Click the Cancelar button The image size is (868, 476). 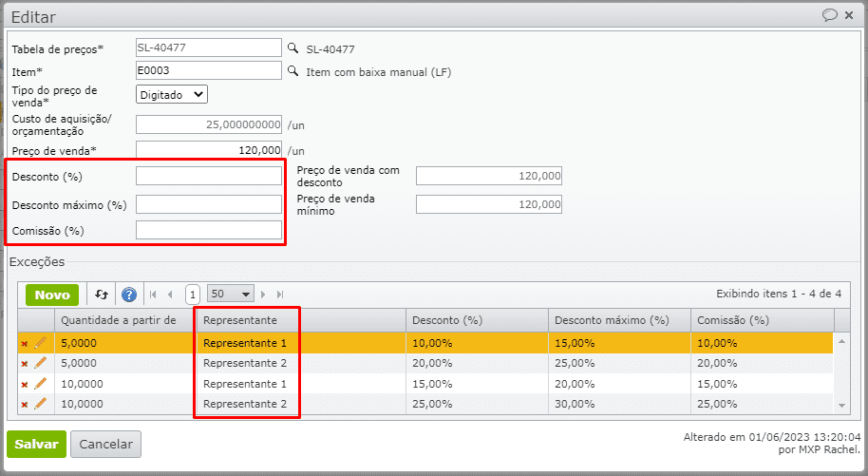(105, 444)
